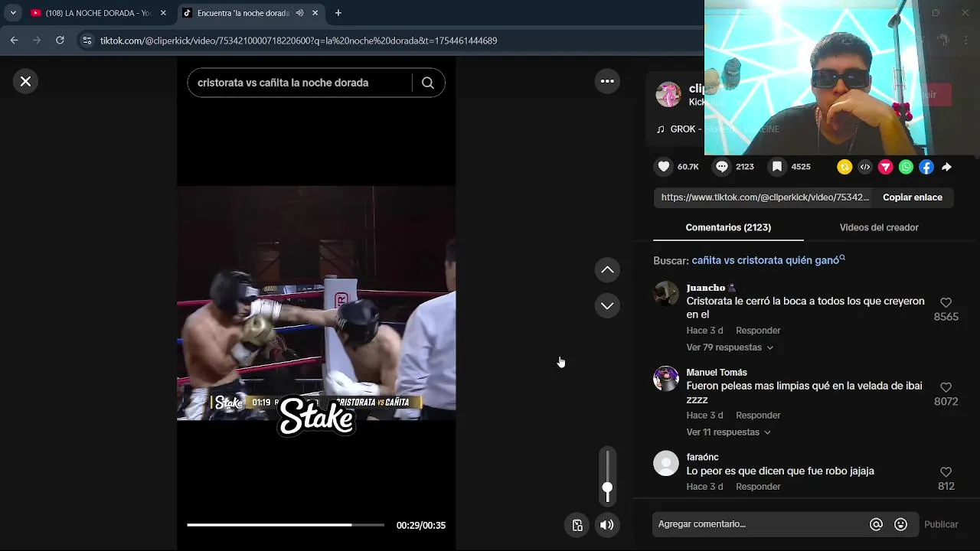This screenshot has height=551, width=980.
Task: Open faraónc's gray avatar picture
Action: [x=666, y=464]
